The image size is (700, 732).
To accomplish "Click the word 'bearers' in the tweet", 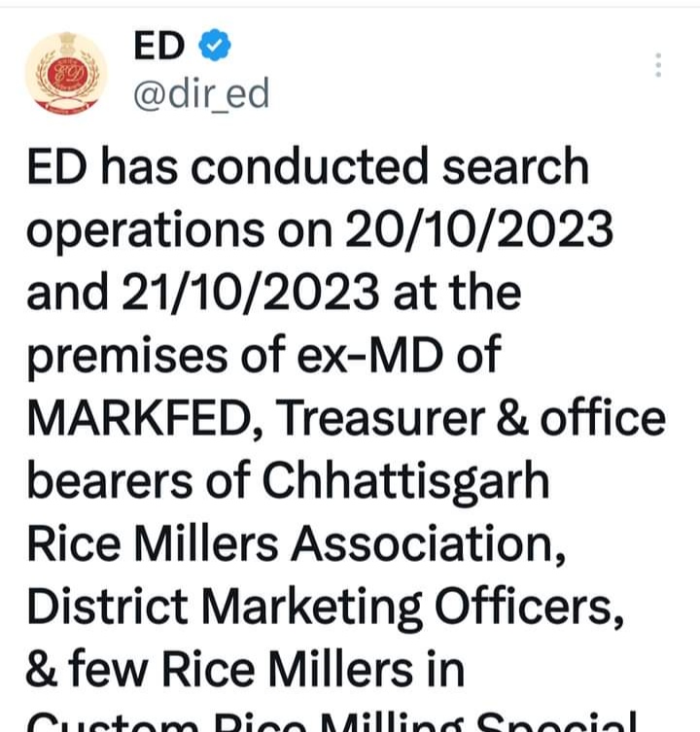I will pos(110,481).
